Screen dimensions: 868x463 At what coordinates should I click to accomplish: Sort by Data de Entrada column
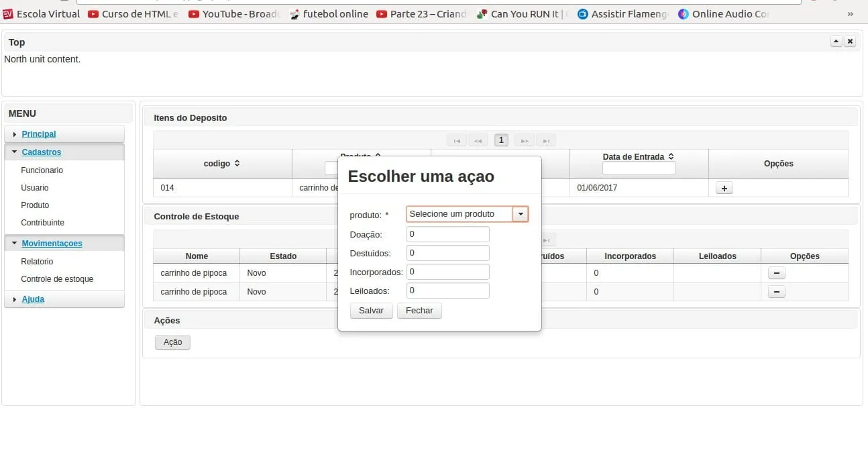671,156
